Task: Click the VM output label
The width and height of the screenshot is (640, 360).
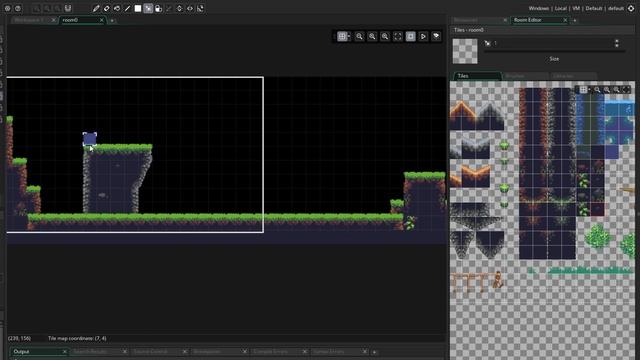Action: (576, 8)
